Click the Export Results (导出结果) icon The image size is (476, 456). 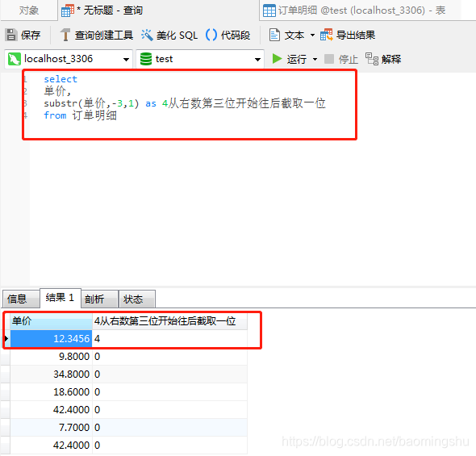point(326,35)
